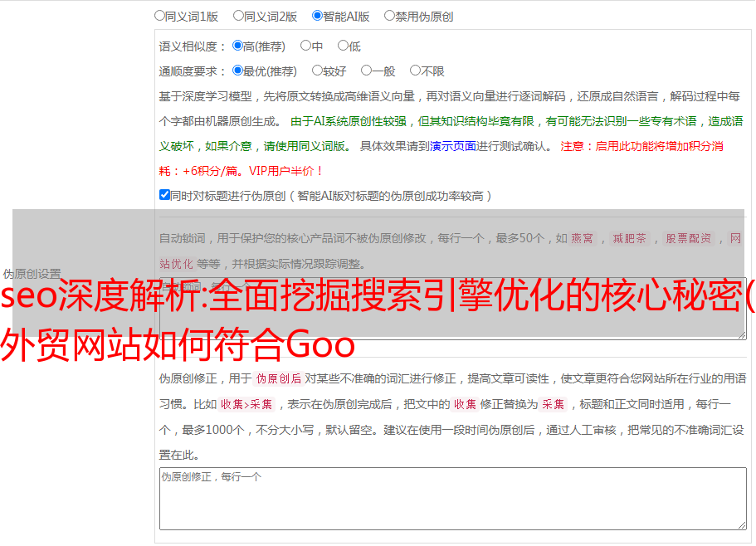Screen dimensions: 756x546
Task: Select the 同义词1版 radio option
Action: pos(159,16)
